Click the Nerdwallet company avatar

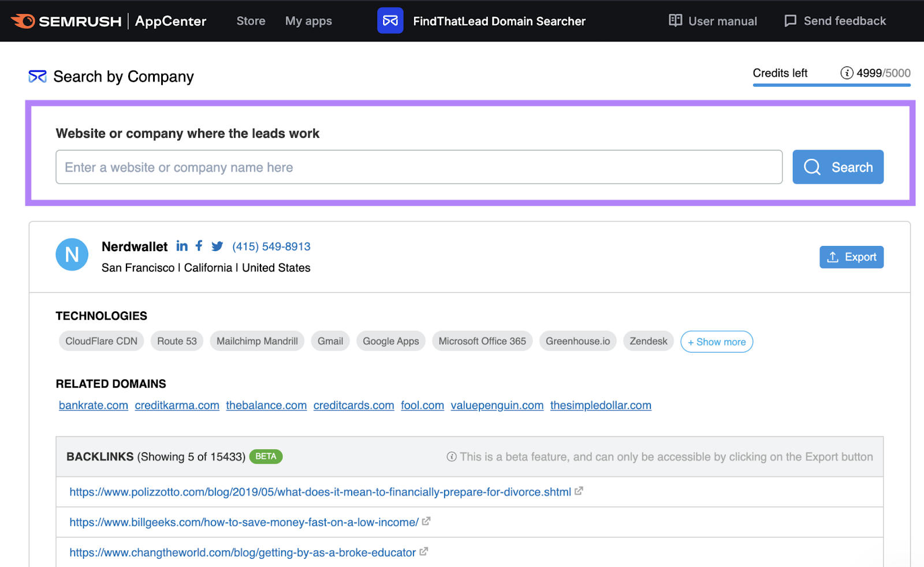pos(72,254)
